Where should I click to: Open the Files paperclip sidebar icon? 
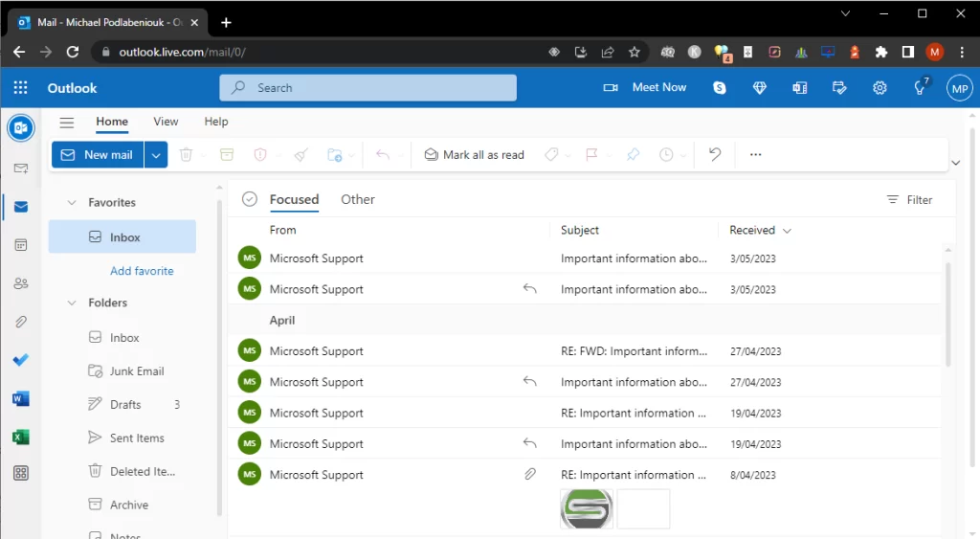point(21,322)
